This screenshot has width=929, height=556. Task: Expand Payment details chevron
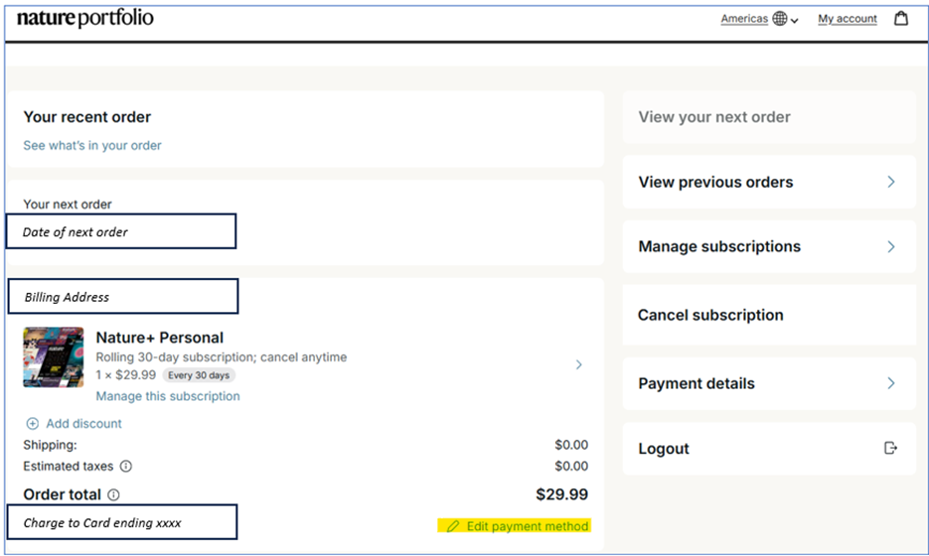click(x=891, y=384)
